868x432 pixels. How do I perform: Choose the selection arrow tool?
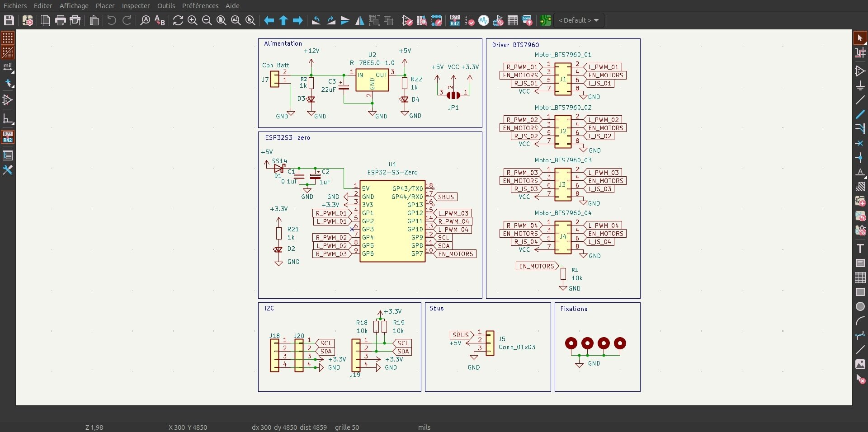(860, 38)
